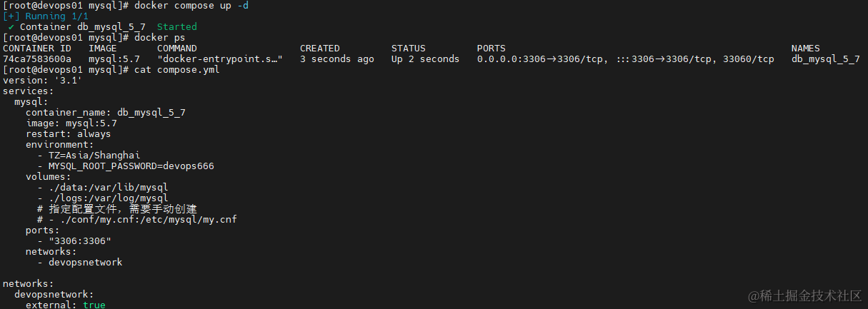Click the 'image: mysql:5.7' line
The width and height of the screenshot is (868, 309).
(71, 123)
